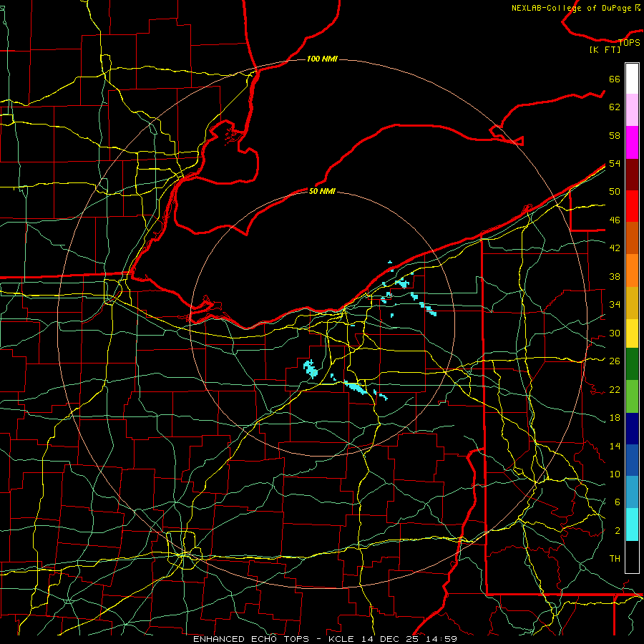Click the TOPS legend title
This screenshot has width=644, height=644.
click(629, 42)
